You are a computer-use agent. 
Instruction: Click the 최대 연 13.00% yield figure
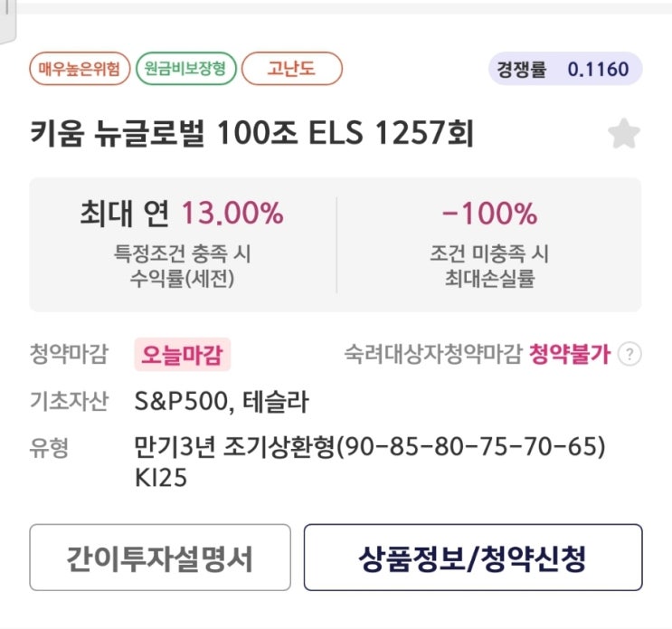pos(182,214)
